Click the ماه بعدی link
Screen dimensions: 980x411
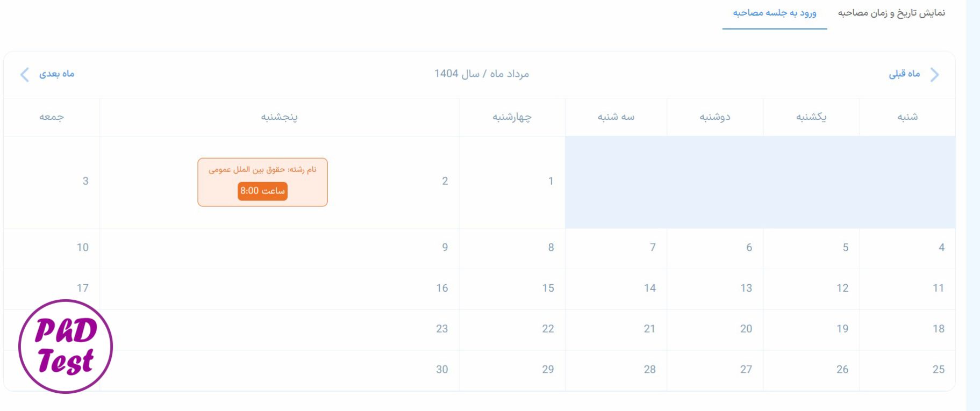pyautogui.click(x=56, y=74)
